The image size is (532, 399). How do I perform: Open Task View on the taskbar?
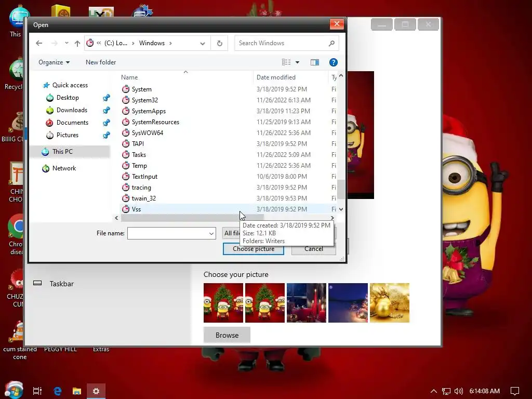click(x=37, y=391)
